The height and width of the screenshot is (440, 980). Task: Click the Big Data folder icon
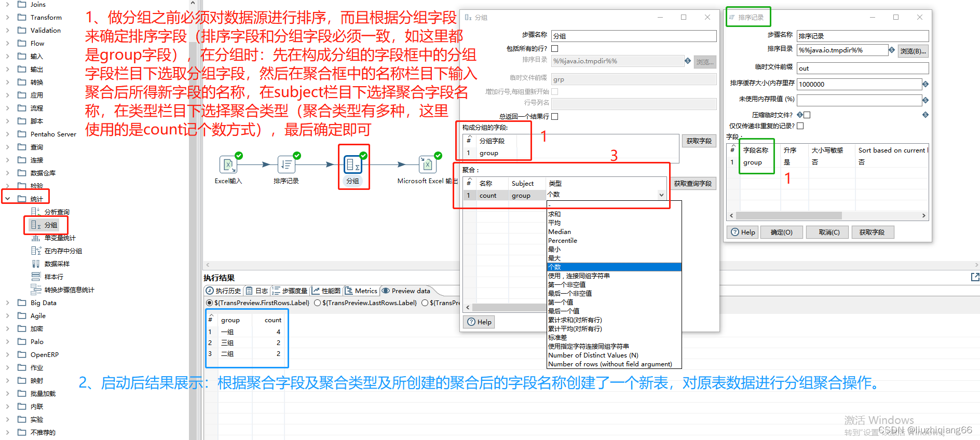[22, 302]
